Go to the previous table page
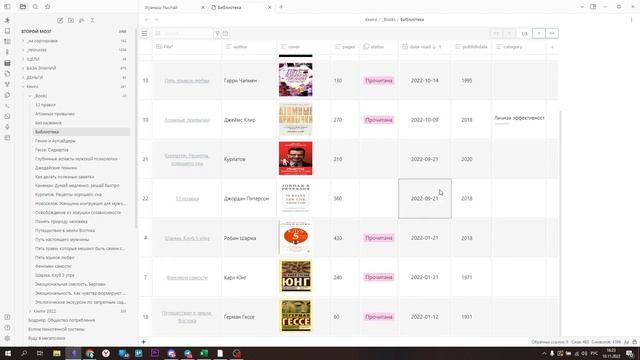This screenshot has height=360, width=640. 509,33
